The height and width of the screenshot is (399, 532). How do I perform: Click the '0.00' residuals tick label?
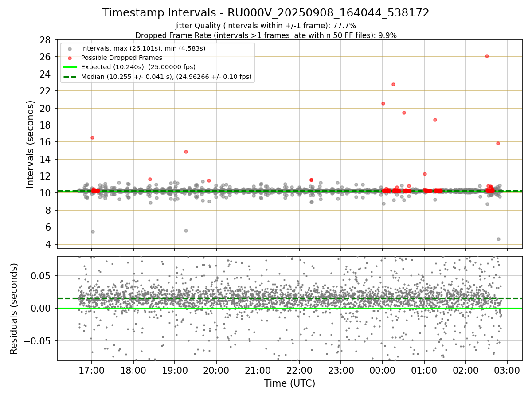click(42, 309)
